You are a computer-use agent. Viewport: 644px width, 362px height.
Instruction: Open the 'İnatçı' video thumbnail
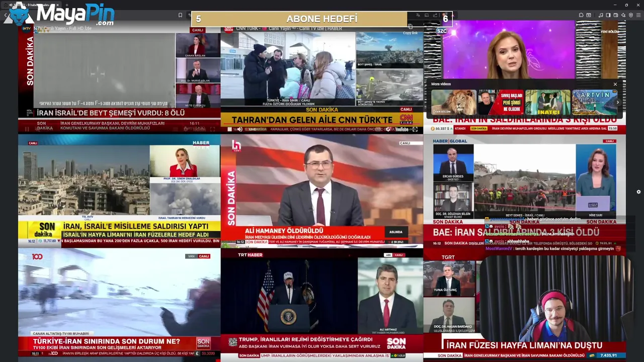(x=548, y=103)
